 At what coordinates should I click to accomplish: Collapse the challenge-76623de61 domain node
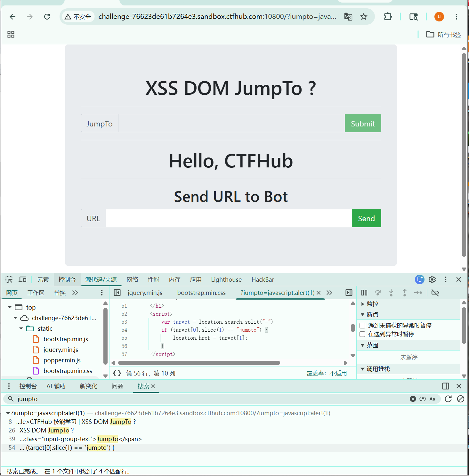point(15,318)
